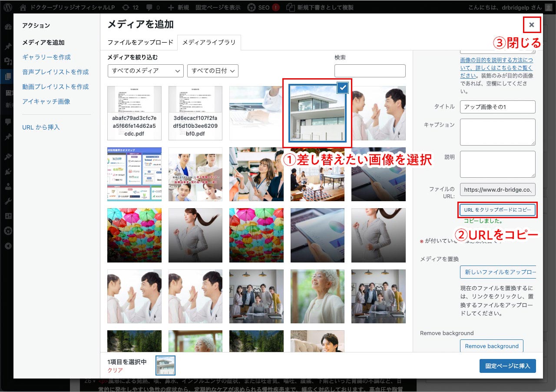Uncheck the selected house image checkmark
556x392 pixels.
click(x=343, y=88)
